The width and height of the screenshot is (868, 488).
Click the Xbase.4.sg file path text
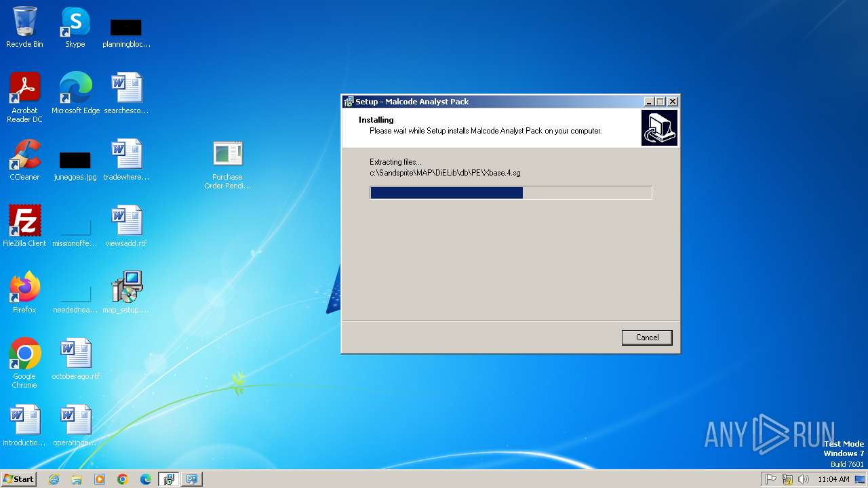pos(445,173)
